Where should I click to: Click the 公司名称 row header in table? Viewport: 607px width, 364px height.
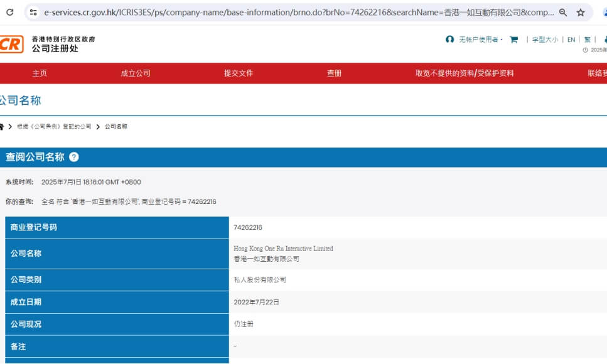[117, 254]
